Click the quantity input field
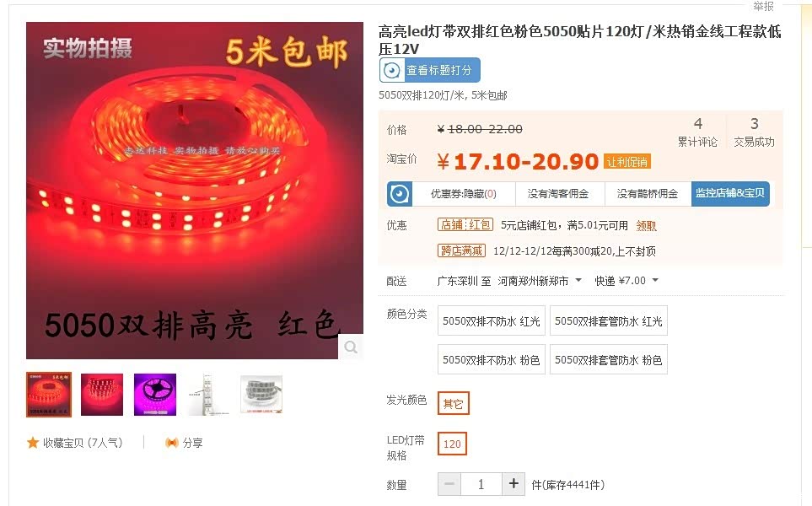 [x=481, y=484]
